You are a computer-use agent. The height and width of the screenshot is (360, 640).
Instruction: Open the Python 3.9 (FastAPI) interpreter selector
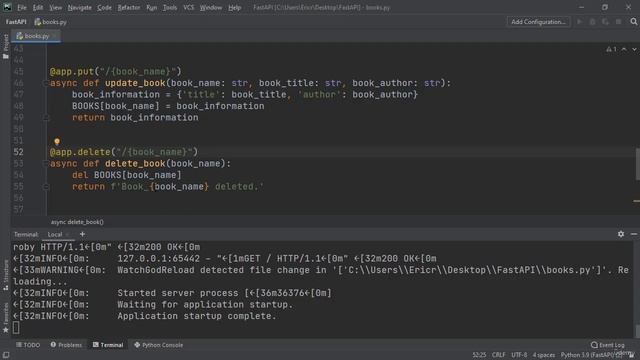[592, 355]
